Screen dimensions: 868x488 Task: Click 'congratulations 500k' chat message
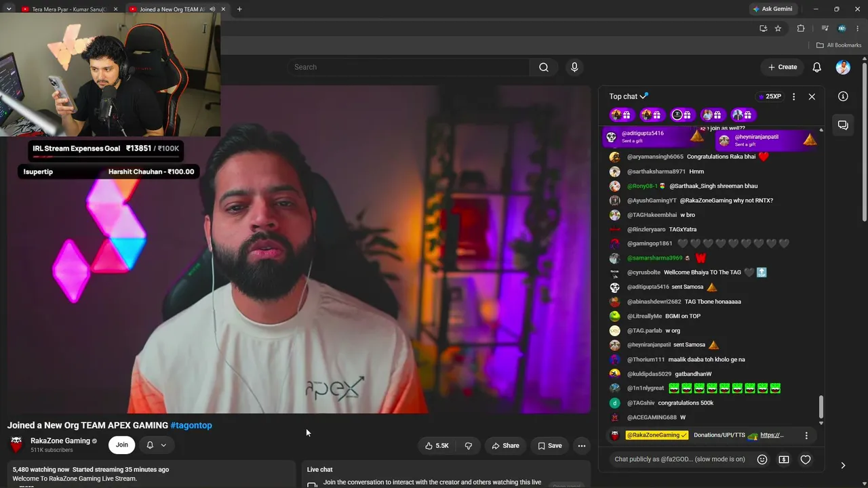point(686,403)
